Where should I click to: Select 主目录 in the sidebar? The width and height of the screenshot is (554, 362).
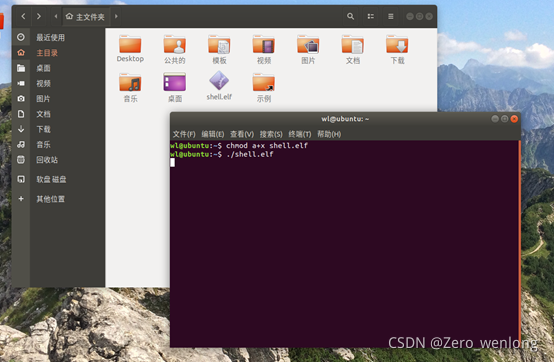pyautogui.click(x=47, y=53)
